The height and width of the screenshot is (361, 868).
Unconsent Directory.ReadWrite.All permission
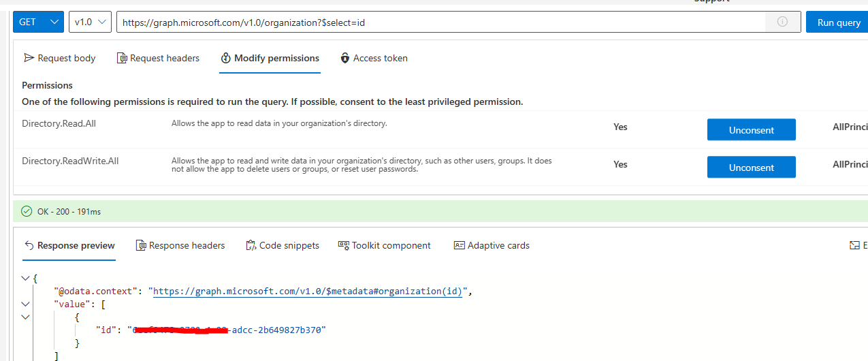[752, 167]
